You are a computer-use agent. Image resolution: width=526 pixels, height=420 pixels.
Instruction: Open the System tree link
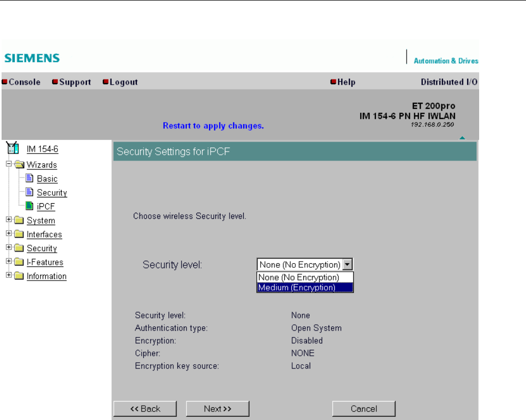[x=41, y=221]
